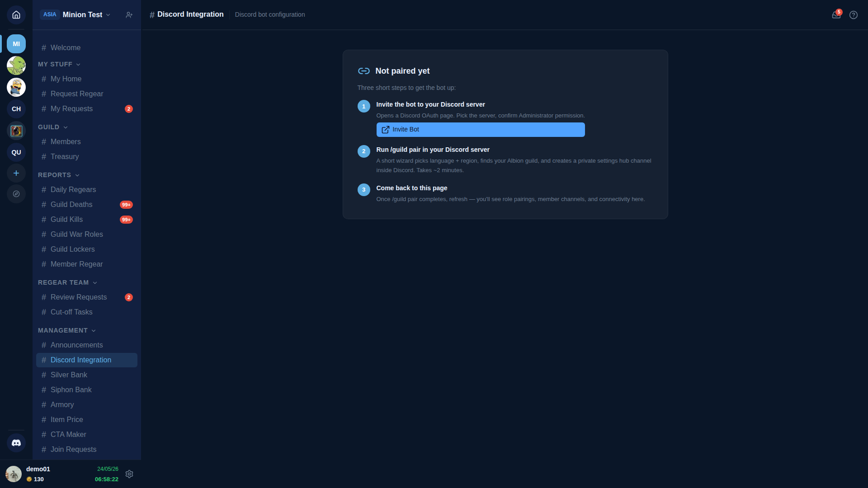Click the 'Not paired yet' heading
Viewport: 868px width, 488px height.
(402, 71)
